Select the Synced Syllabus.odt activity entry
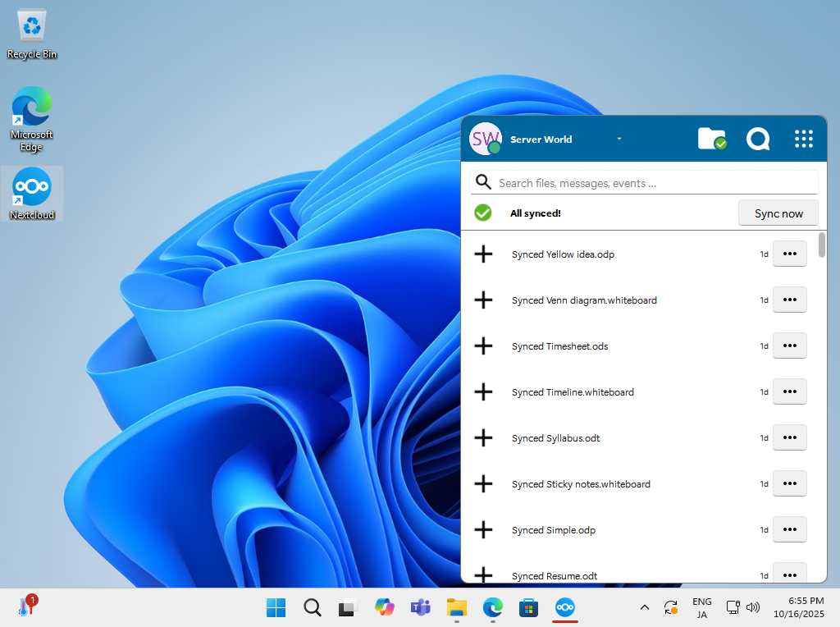This screenshot has height=627, width=840. tap(555, 438)
